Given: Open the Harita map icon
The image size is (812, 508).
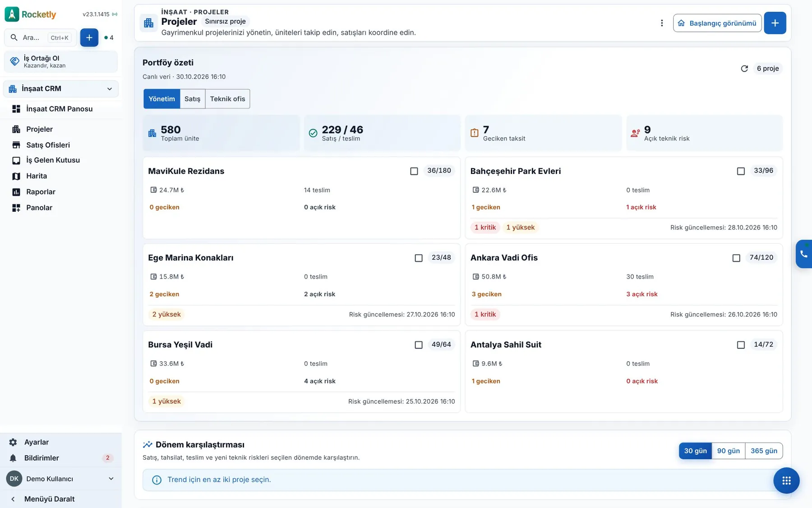Looking at the screenshot, I should [x=16, y=176].
